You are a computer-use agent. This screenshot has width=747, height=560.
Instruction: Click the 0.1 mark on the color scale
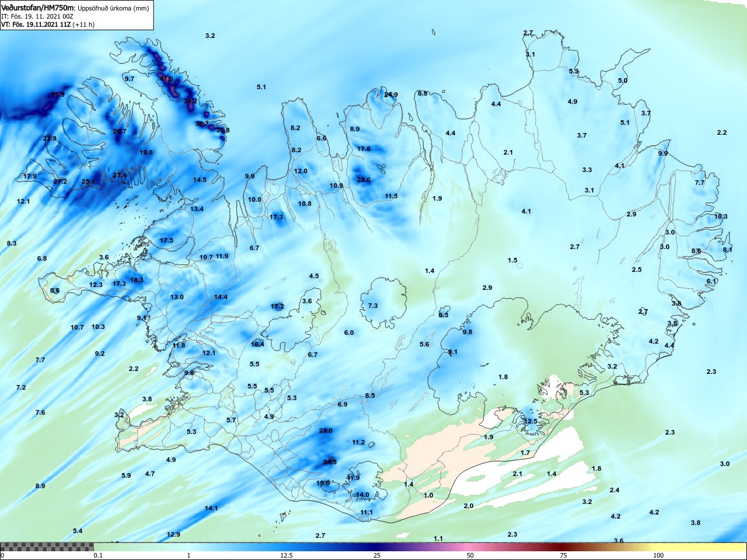tap(98, 556)
